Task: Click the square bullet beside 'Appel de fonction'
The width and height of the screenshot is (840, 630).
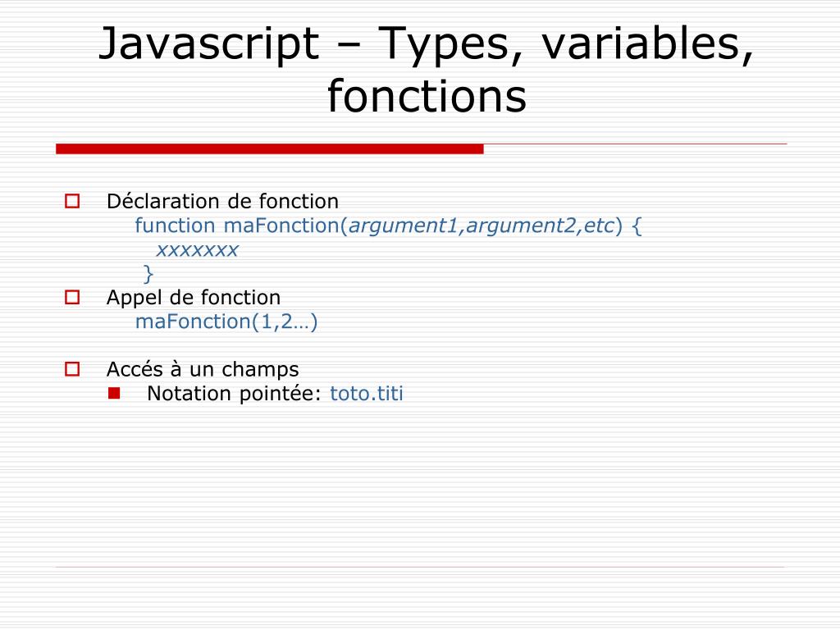Action: 72,297
